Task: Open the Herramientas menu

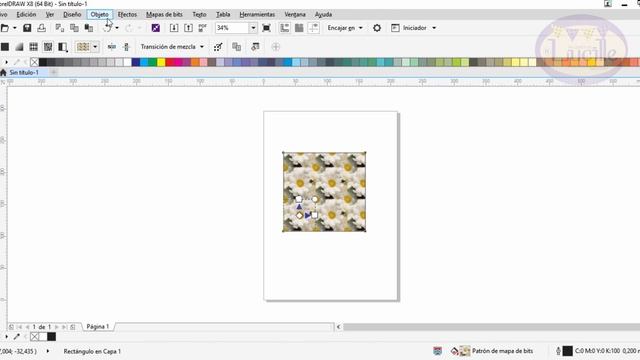Action: pos(257,14)
